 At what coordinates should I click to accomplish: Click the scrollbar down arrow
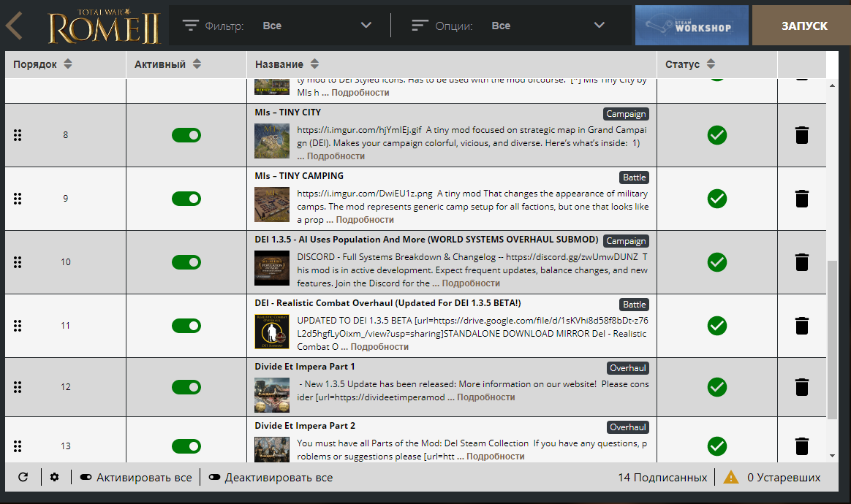pyautogui.click(x=832, y=457)
